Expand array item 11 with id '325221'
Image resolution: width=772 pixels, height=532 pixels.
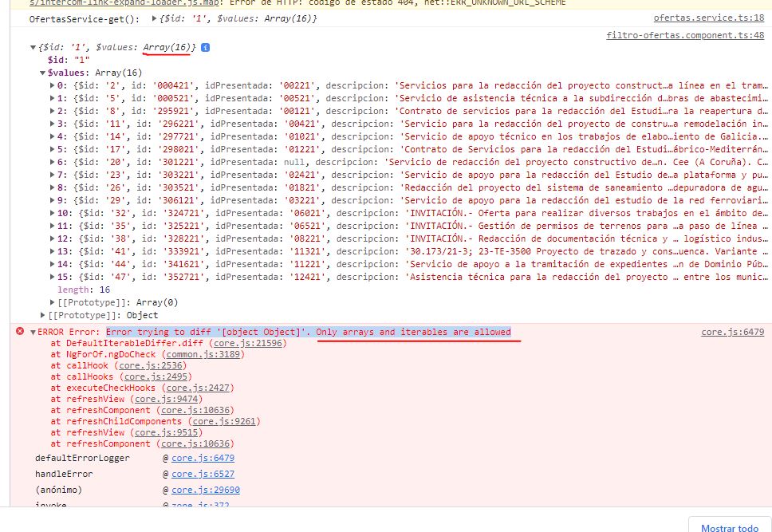pos(52,226)
